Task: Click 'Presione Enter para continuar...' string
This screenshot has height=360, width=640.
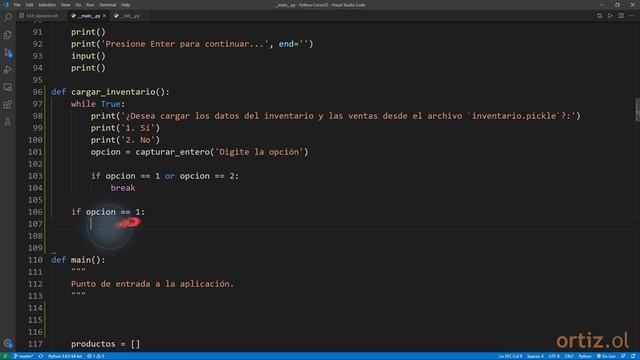Action: [185, 44]
